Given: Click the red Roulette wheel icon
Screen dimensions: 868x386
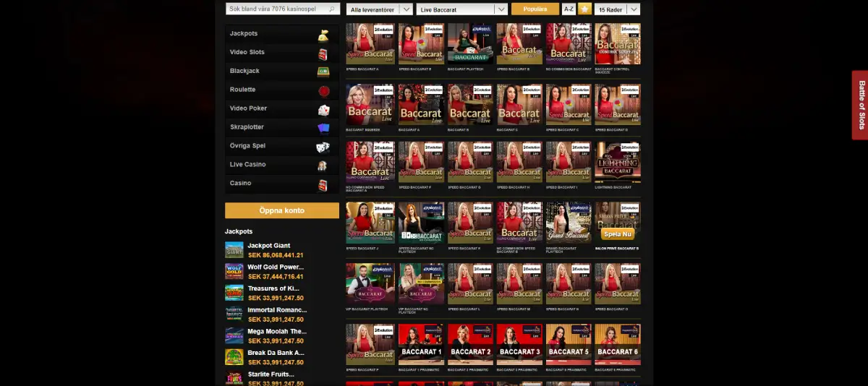Looking at the screenshot, I should tap(323, 90).
